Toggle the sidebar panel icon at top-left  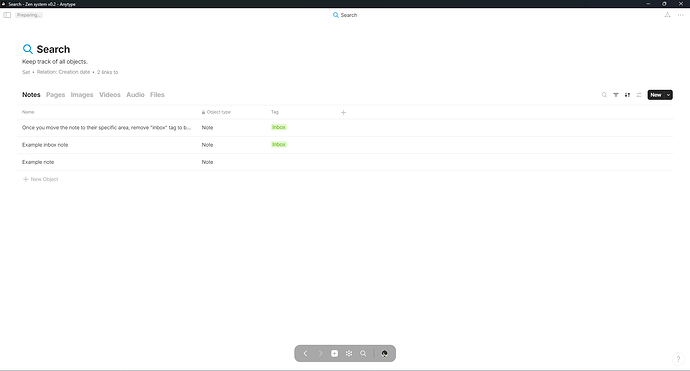7,15
